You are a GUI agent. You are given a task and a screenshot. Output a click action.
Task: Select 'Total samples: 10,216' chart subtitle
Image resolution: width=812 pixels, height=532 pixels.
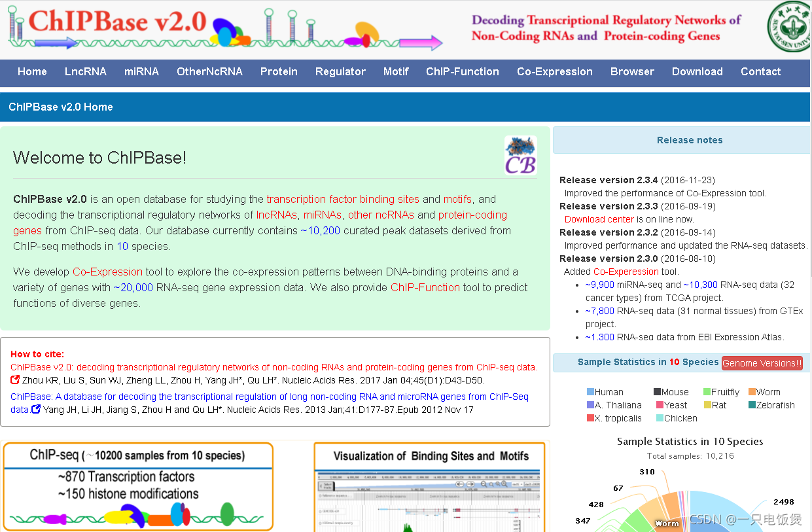click(690, 456)
